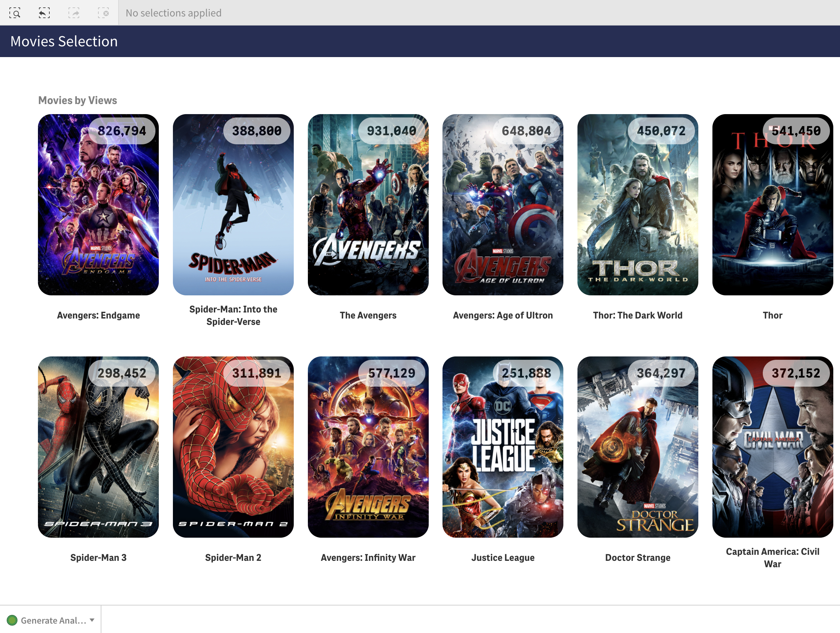Click the 541,450 views badge on Thor

pyautogui.click(x=796, y=131)
